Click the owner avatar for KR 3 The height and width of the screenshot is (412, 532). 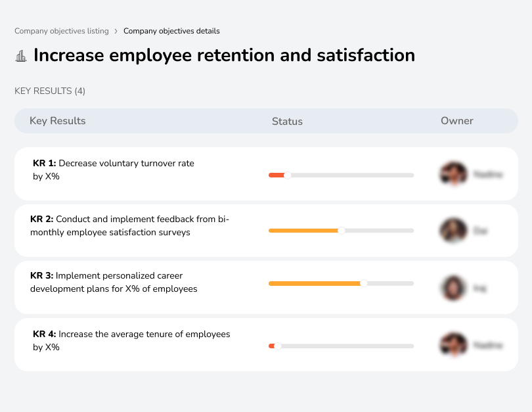(x=453, y=286)
